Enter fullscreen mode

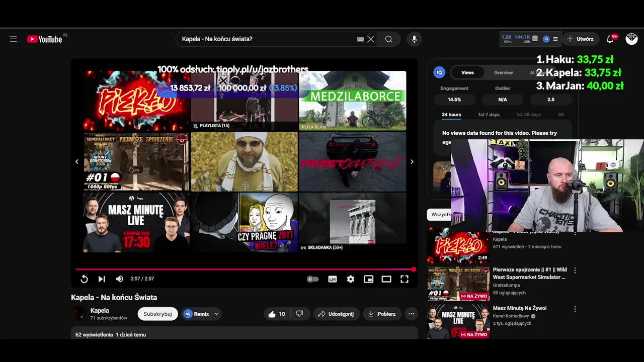(x=405, y=279)
